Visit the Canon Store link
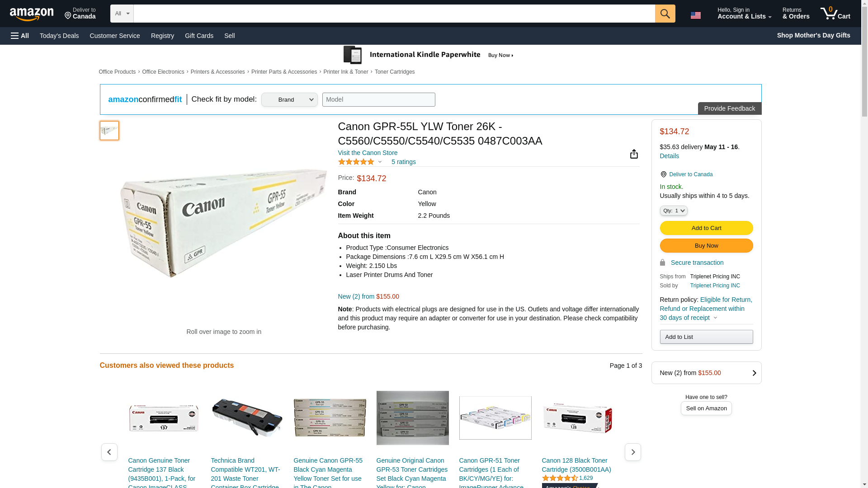Viewport: 868px width, 488px height. coord(368,153)
